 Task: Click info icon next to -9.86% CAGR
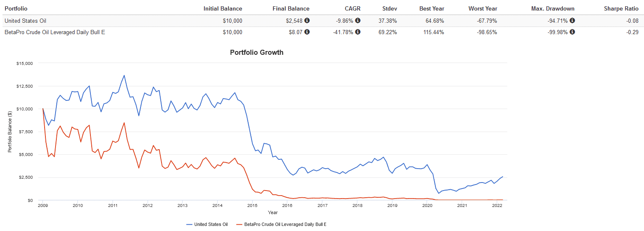(358, 20)
